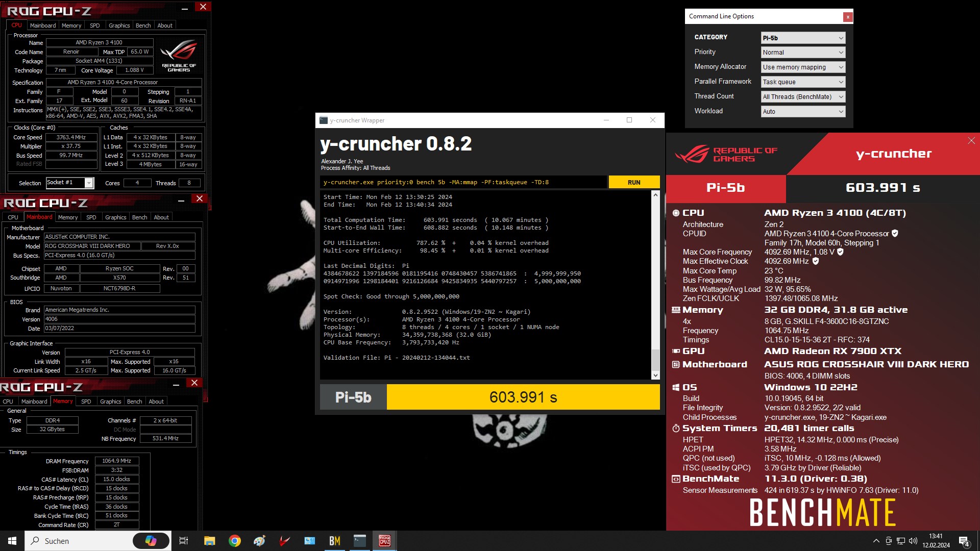Open the Parallel Framework dropdown showing Task queue
Viewport: 980px width, 551px height.
click(x=803, y=82)
